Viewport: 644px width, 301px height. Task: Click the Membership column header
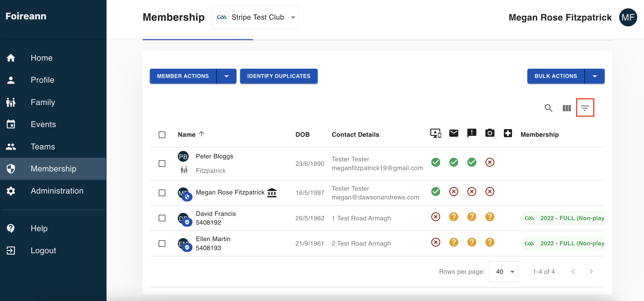coord(540,135)
